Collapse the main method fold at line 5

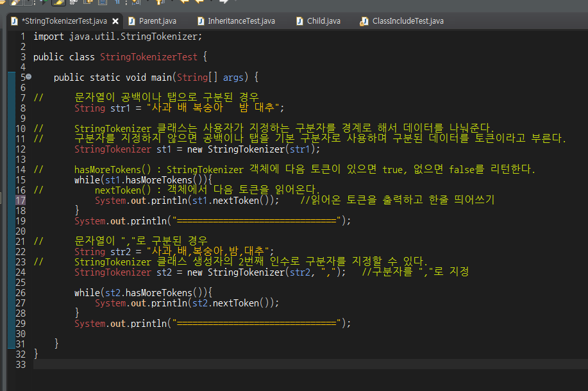coord(28,76)
